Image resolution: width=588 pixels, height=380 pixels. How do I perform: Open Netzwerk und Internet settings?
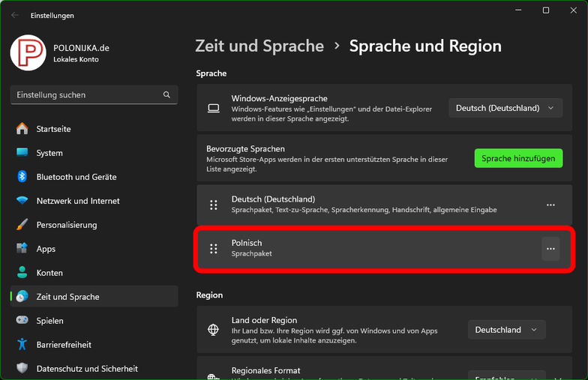(x=77, y=201)
